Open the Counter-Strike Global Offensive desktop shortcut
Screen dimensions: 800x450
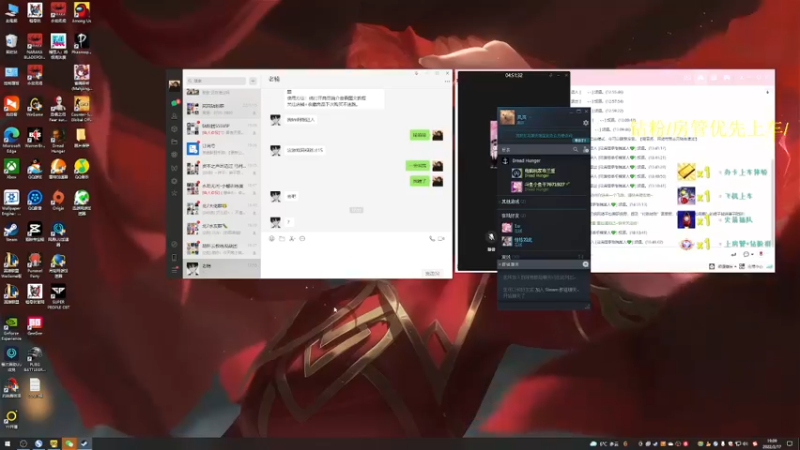82,108
